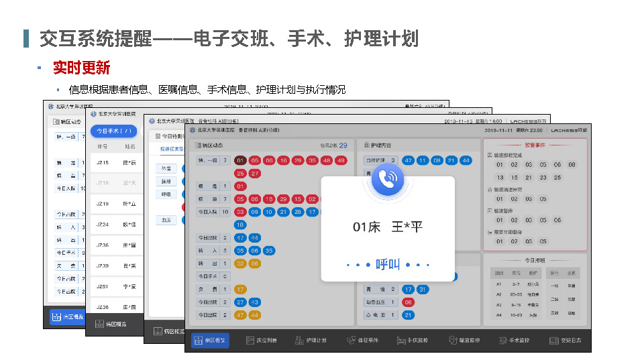Select patient row JZ51 in surgery list
This screenshot has height=362, width=644.
[x=116, y=286]
